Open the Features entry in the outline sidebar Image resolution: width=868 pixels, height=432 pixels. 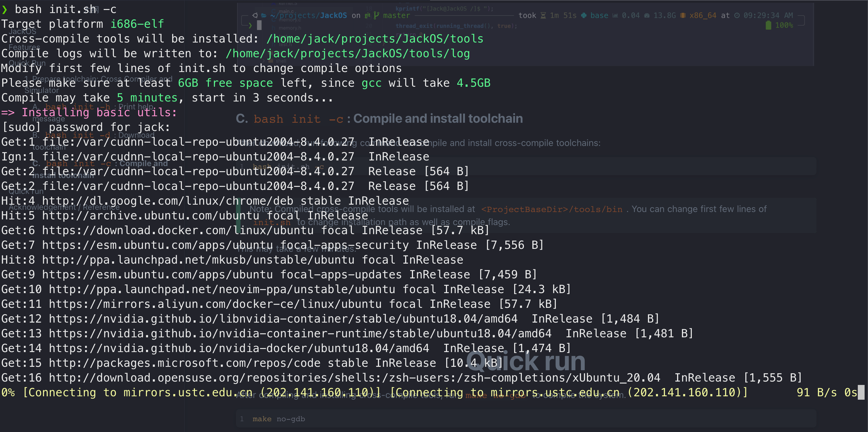(24, 47)
